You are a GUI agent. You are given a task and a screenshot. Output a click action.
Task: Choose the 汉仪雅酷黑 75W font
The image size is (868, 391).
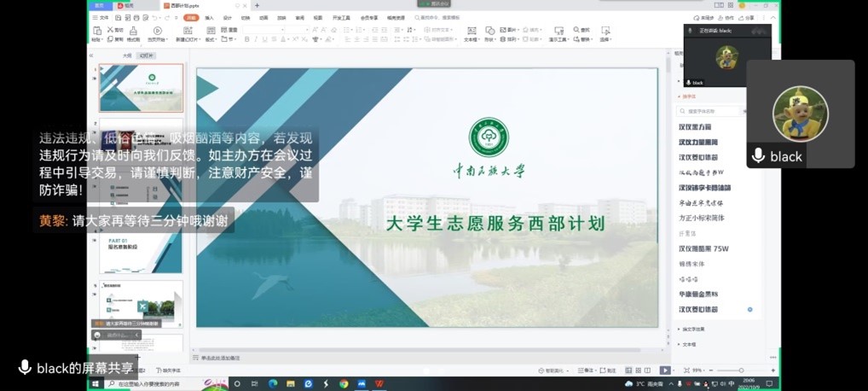coord(704,248)
